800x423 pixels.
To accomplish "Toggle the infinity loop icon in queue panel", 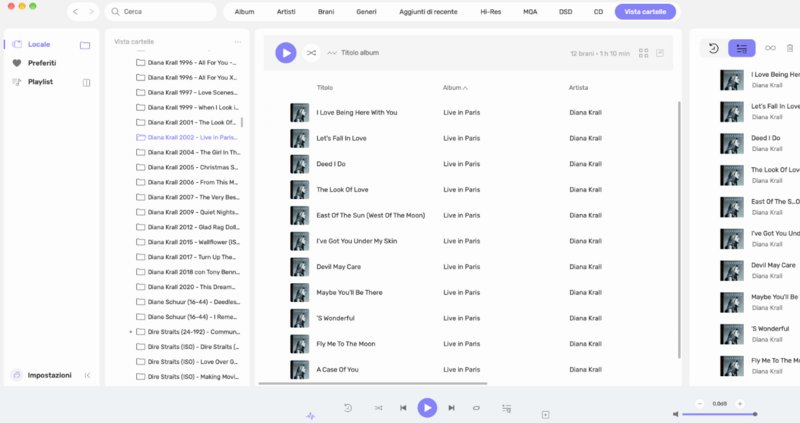I will [770, 48].
